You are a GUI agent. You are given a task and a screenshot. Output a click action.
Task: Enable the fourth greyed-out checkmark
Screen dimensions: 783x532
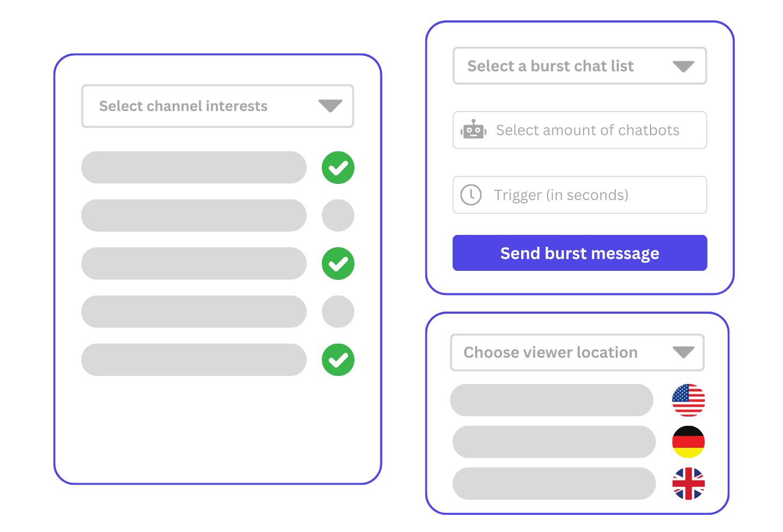coord(338,312)
